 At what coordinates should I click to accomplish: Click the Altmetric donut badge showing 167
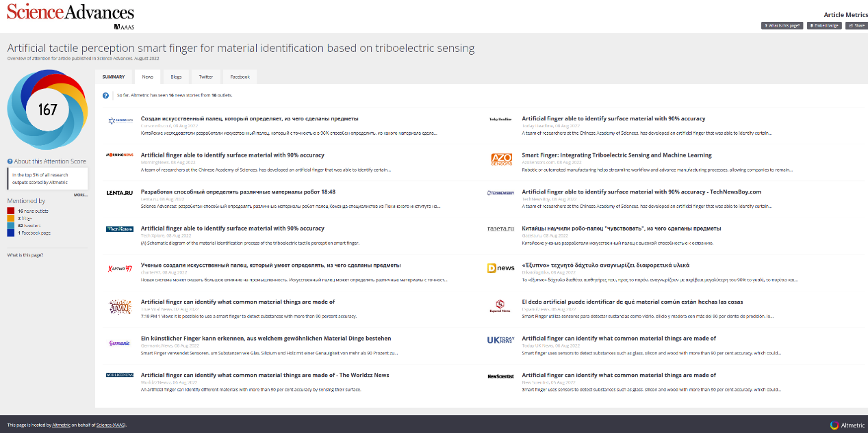[47, 109]
